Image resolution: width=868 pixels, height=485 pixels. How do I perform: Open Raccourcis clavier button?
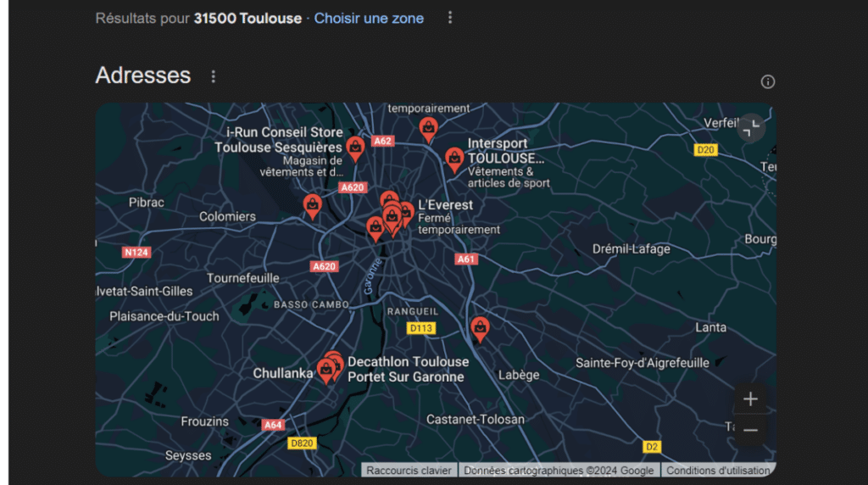pyautogui.click(x=409, y=470)
